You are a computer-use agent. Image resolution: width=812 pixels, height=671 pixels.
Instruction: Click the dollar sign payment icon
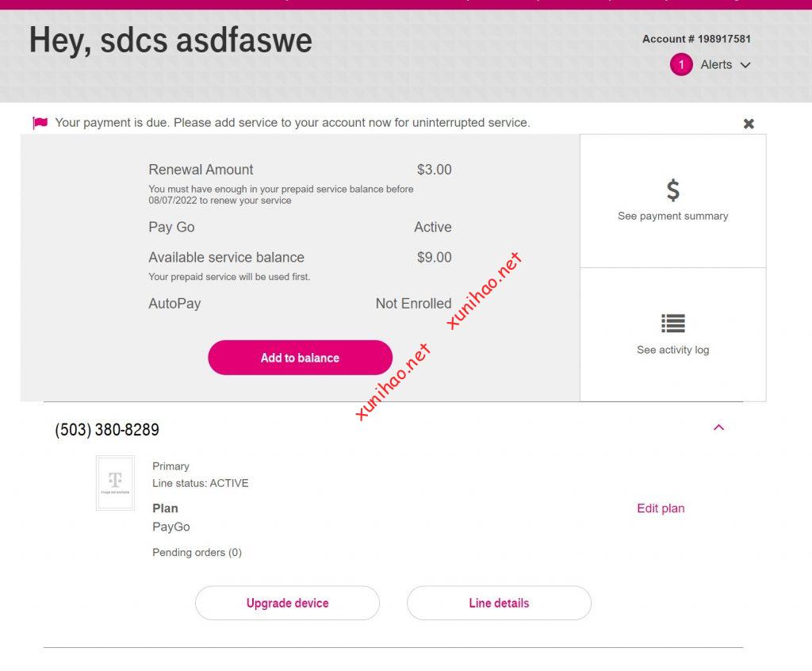[x=672, y=190]
